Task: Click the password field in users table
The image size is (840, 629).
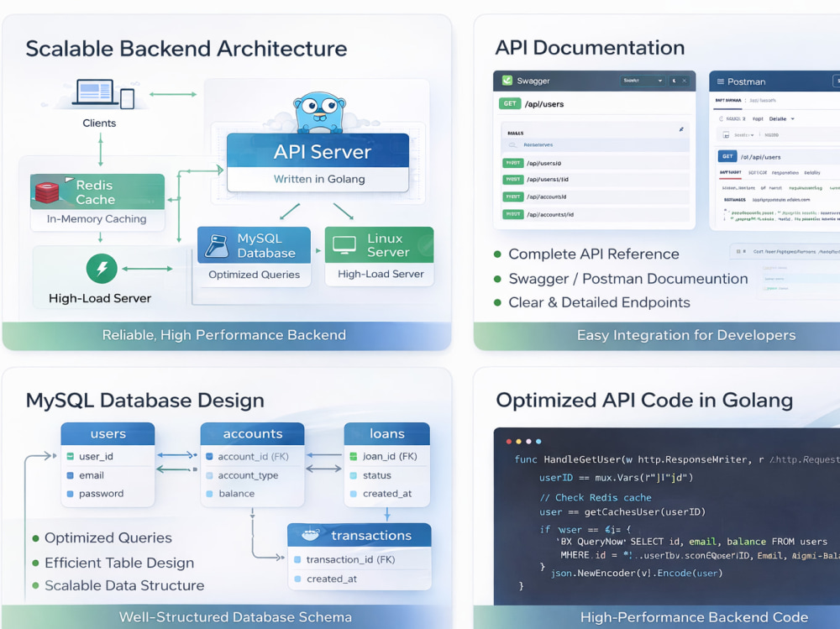Action: tap(102, 494)
